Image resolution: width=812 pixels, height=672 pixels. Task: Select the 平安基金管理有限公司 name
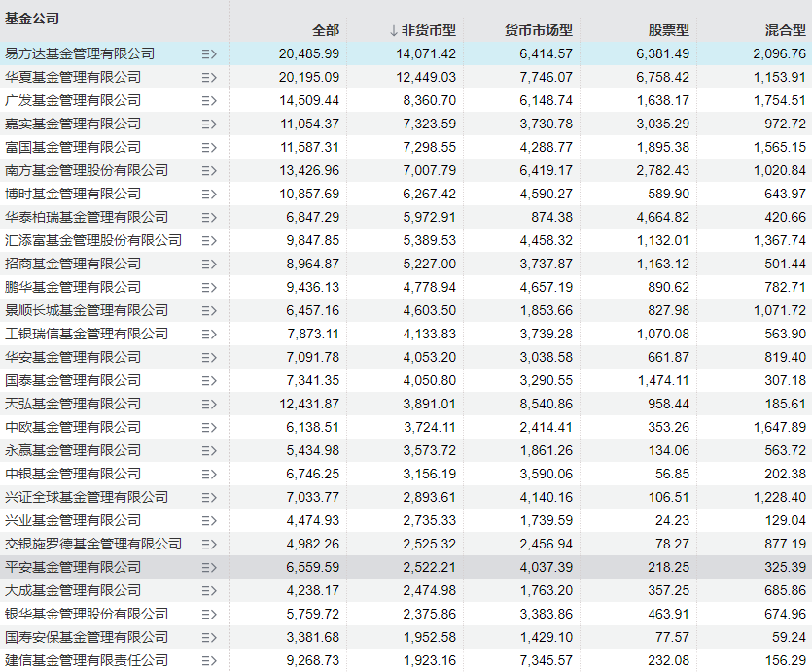[x=73, y=567]
